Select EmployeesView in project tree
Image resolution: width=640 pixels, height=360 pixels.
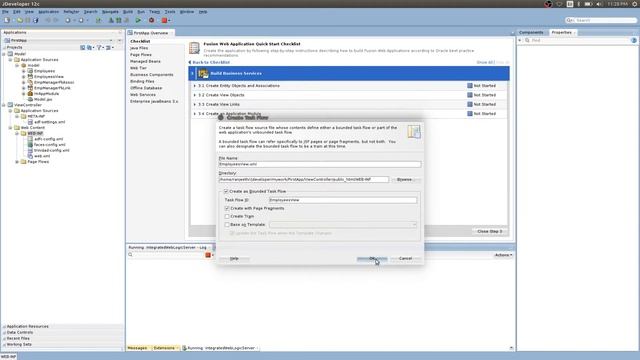pos(49,76)
